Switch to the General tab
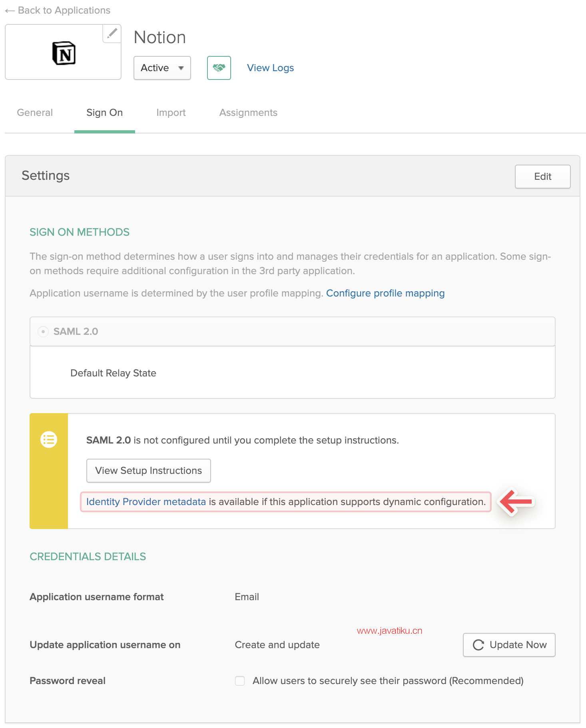586x728 pixels. 35,113
